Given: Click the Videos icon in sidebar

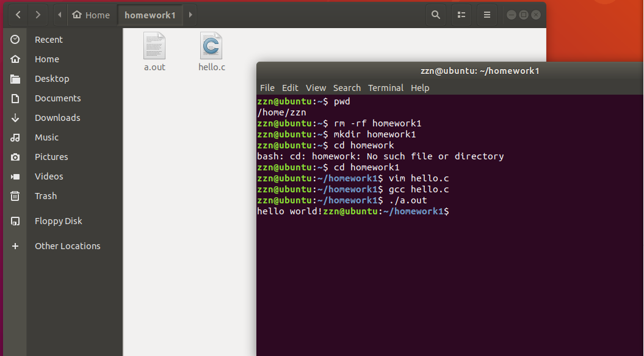Looking at the screenshot, I should [15, 176].
